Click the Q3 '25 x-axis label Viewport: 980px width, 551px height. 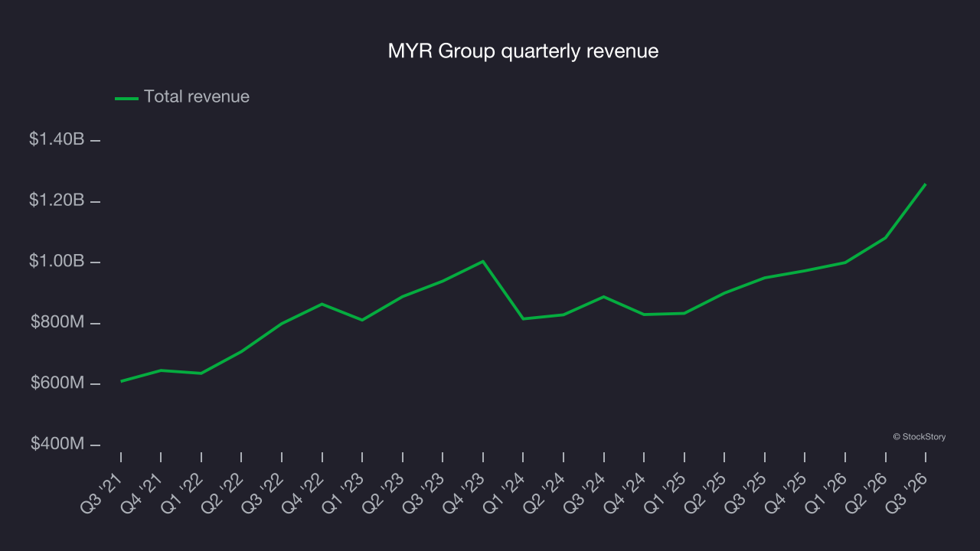[744, 493]
